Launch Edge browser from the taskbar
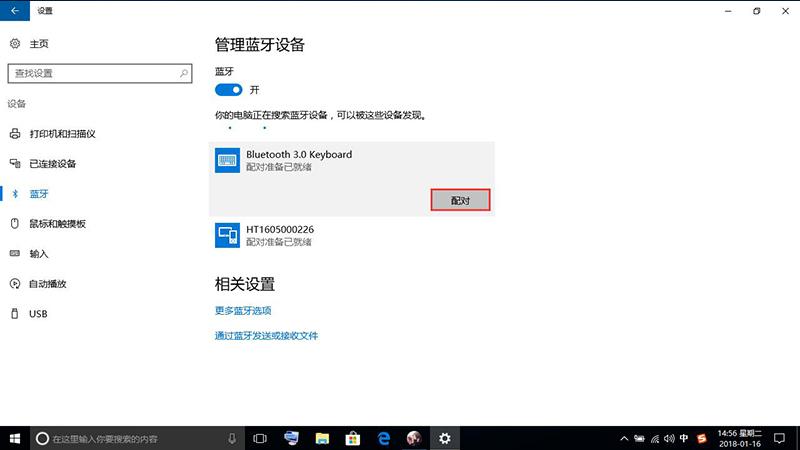This screenshot has height=450, width=800. pos(384,438)
